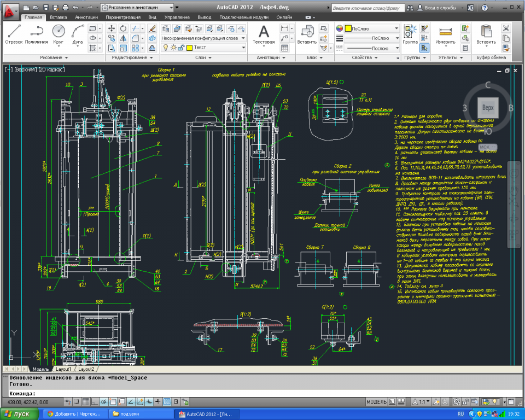This screenshot has height=420, width=525.
Task: Click the Stretch tool icon
Action: pyautogui.click(x=112, y=48)
